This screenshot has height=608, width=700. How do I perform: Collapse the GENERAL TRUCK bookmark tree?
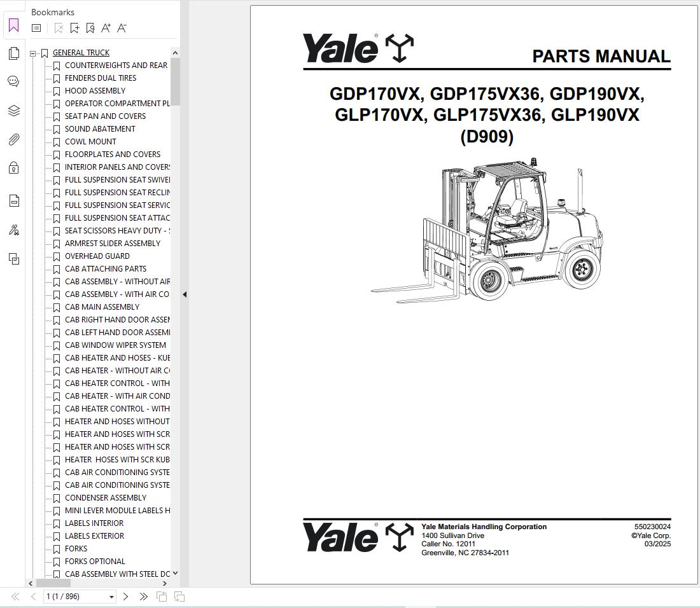pyautogui.click(x=32, y=52)
